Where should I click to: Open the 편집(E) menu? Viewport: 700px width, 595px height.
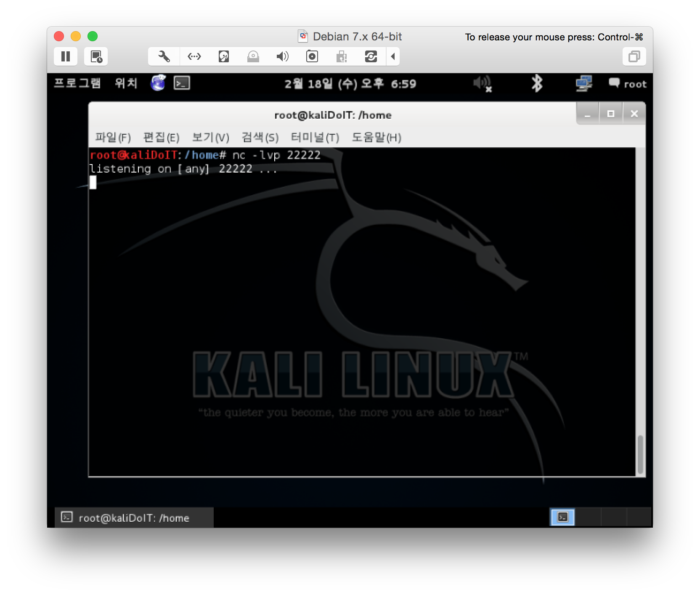click(x=162, y=137)
